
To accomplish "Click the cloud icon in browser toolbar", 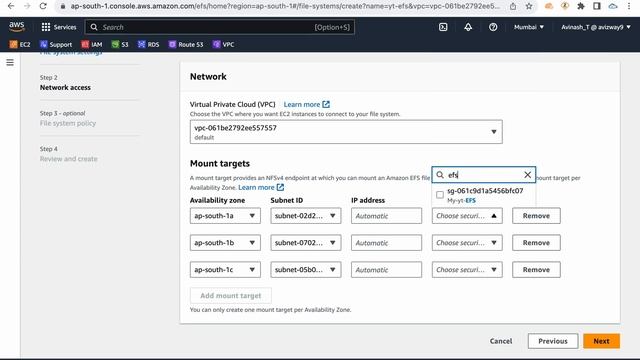I will pyautogui.click(x=613, y=6).
